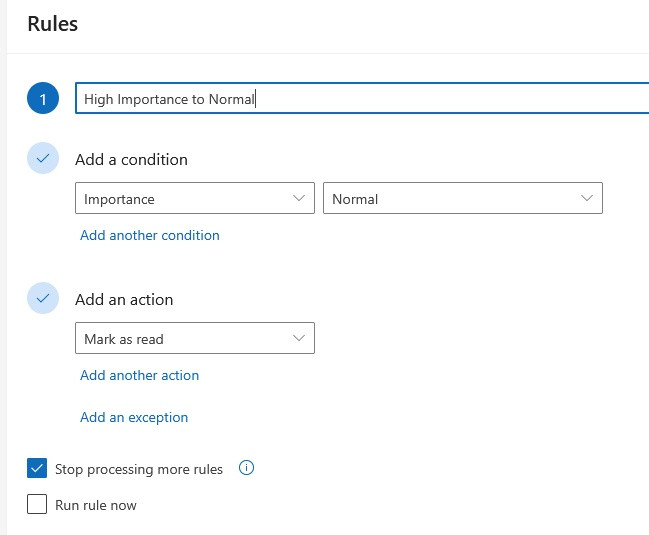
Task: Click the Add a condition label
Action: [x=131, y=160]
